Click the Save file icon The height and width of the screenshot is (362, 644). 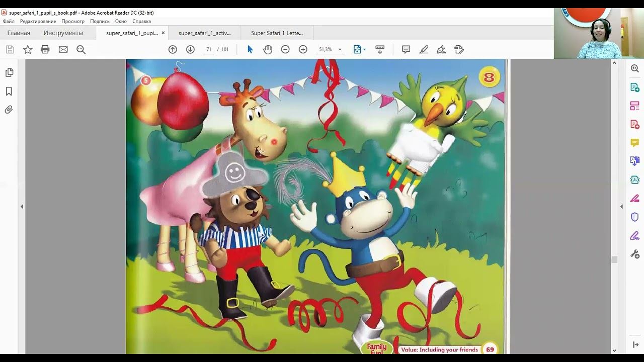point(10,49)
